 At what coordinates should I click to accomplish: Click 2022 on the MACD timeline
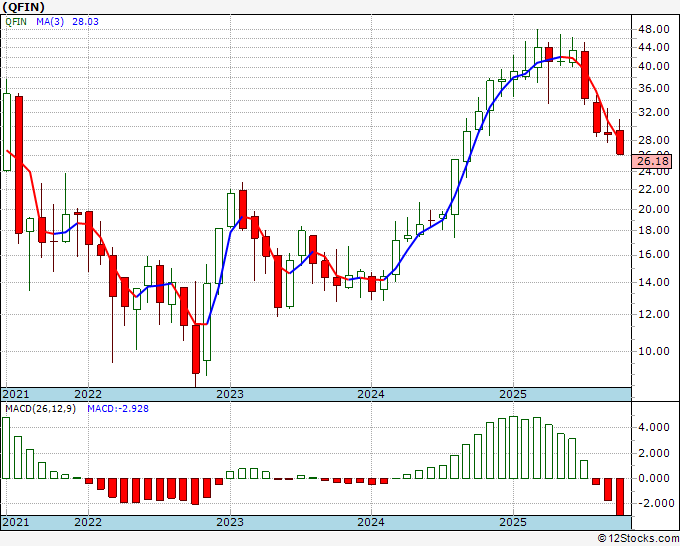[88, 522]
